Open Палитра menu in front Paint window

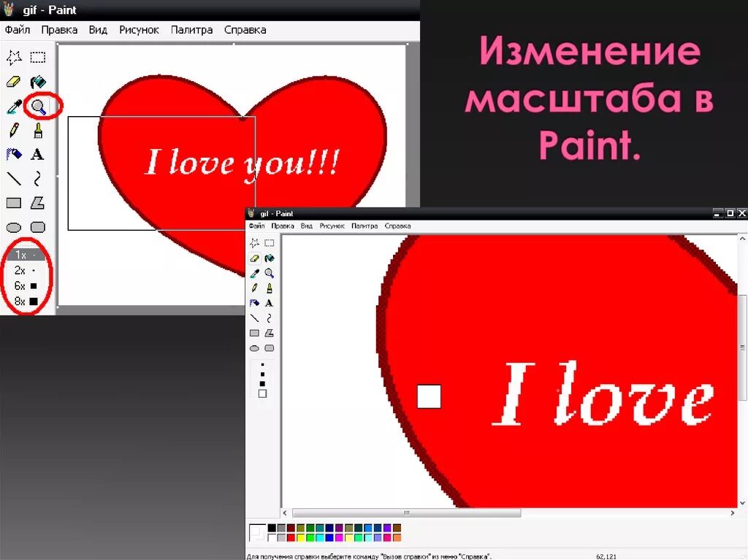click(365, 226)
